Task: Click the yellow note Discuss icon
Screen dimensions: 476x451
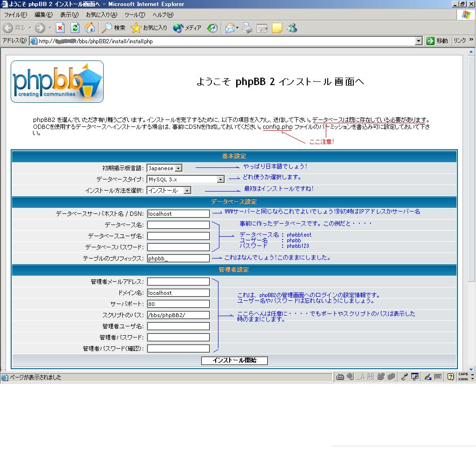Action: (277, 28)
